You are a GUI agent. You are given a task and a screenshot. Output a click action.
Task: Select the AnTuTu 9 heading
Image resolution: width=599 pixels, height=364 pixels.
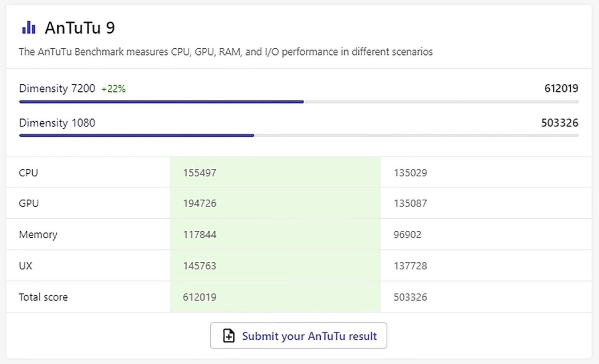coord(79,28)
